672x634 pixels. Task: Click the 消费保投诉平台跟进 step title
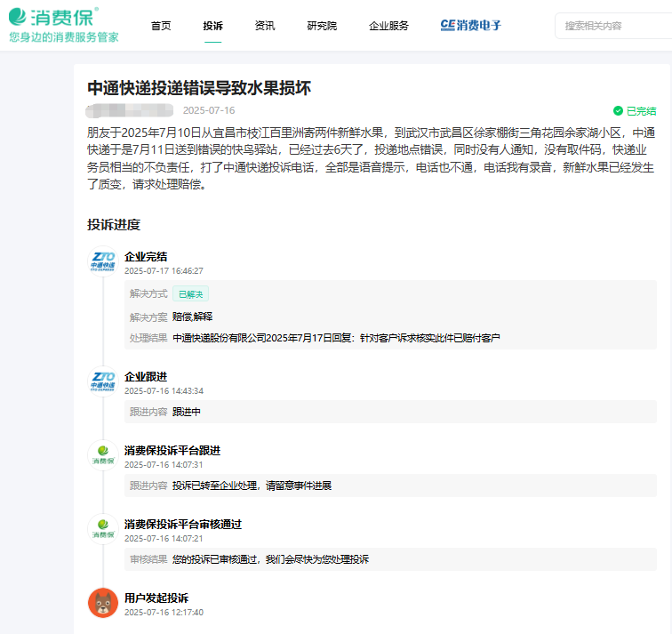pyautogui.click(x=172, y=451)
